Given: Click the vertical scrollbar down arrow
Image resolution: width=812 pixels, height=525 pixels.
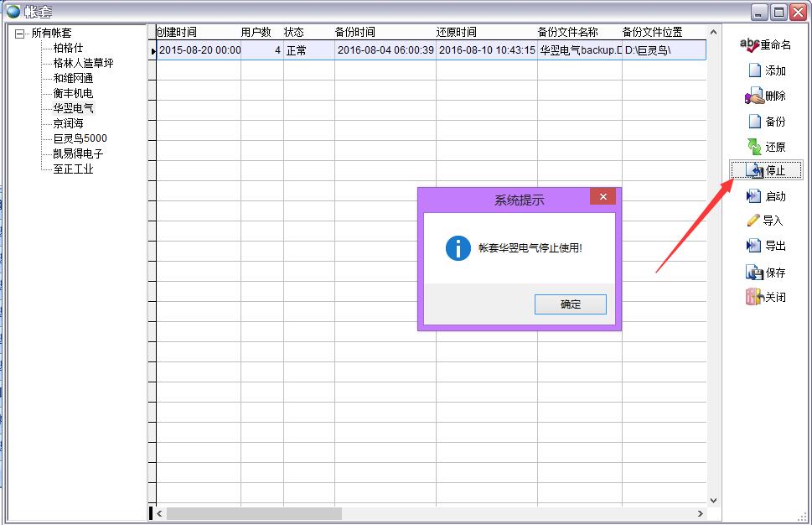Looking at the screenshot, I should [713, 501].
